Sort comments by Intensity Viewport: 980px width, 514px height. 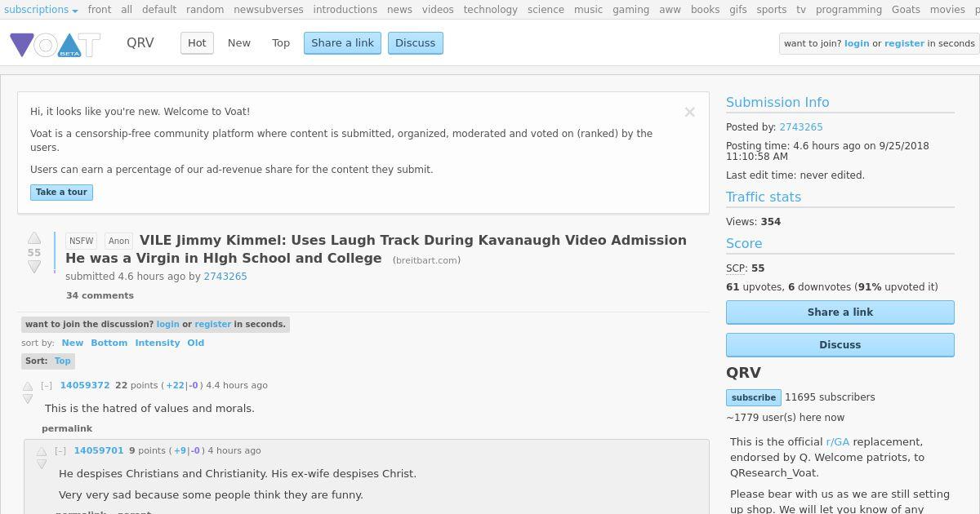(158, 343)
